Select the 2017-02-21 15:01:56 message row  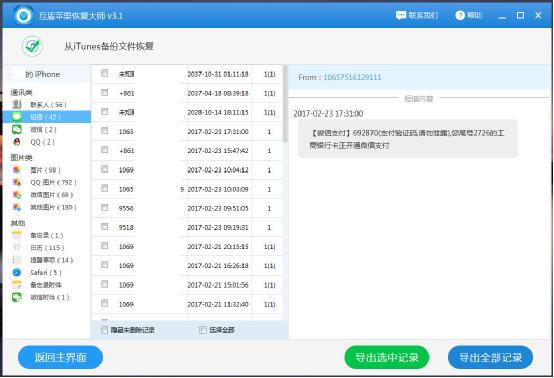[x=188, y=285]
